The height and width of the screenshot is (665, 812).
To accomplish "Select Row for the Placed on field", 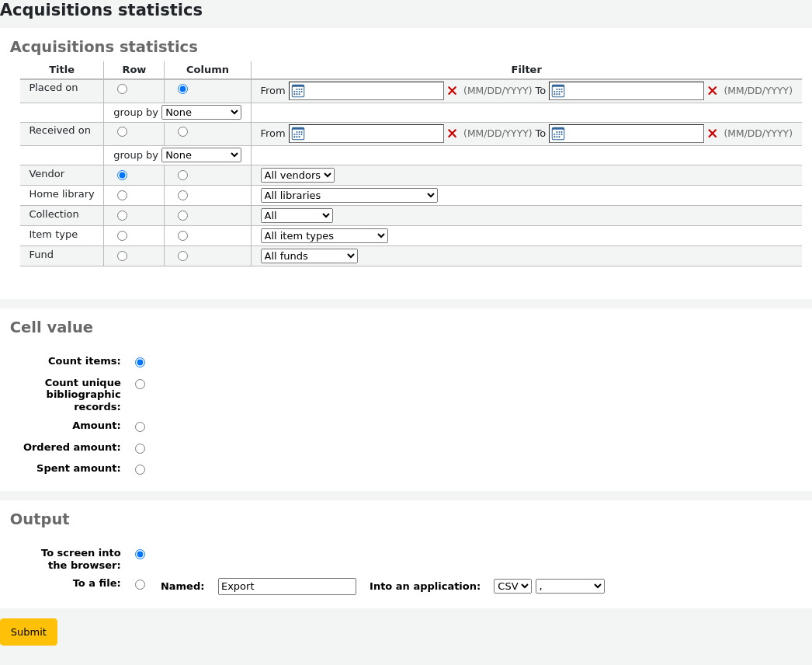I will pos(122,89).
